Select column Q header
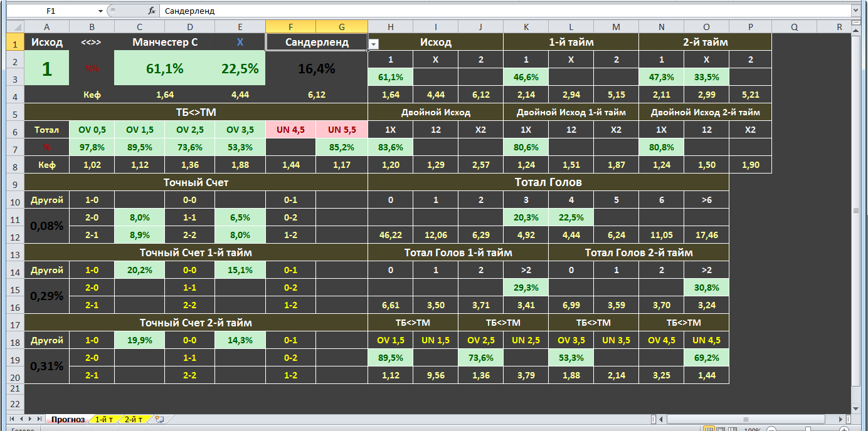The height and width of the screenshot is (431, 868). click(794, 27)
